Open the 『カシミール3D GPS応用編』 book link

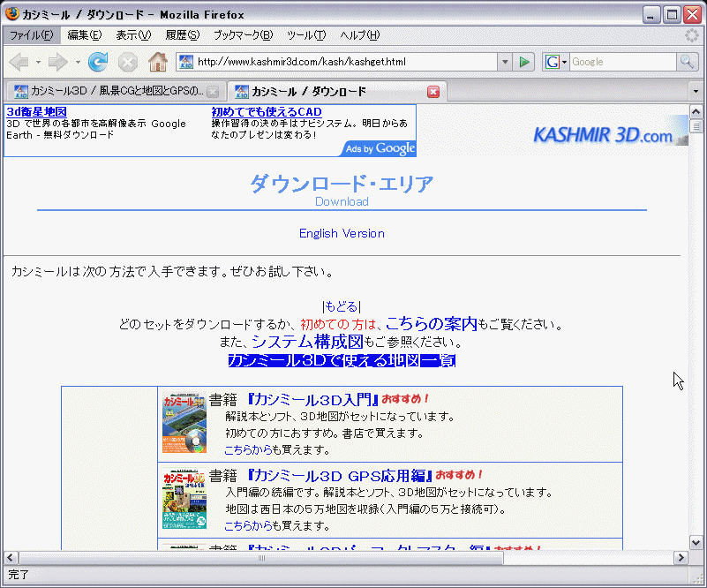339,476
